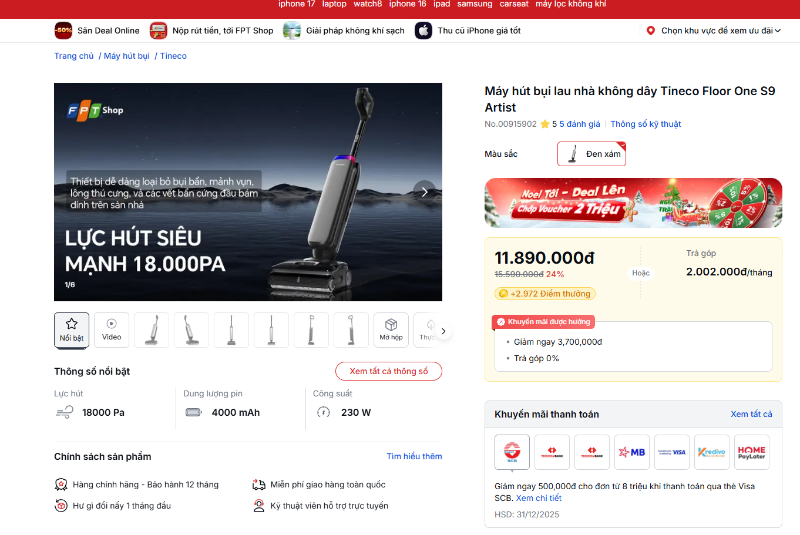View fourth vacuum product thumbnail

[x=271, y=330]
